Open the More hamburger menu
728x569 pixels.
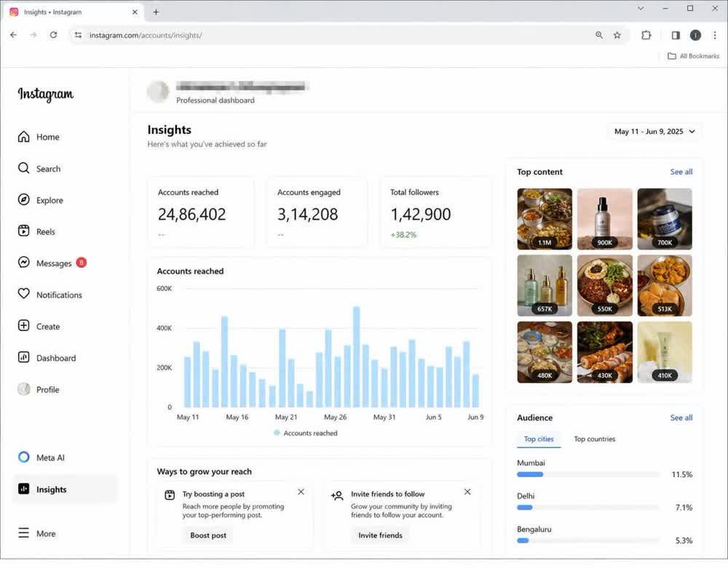click(x=24, y=533)
